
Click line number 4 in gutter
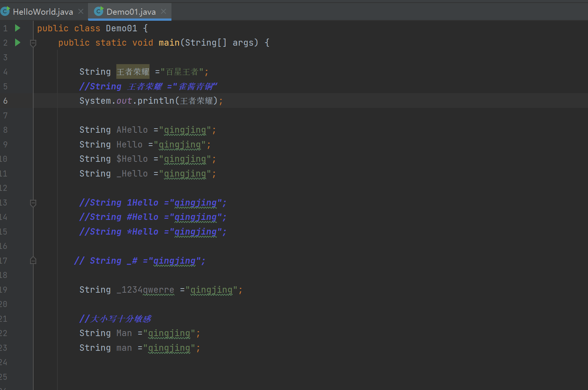(x=5, y=72)
